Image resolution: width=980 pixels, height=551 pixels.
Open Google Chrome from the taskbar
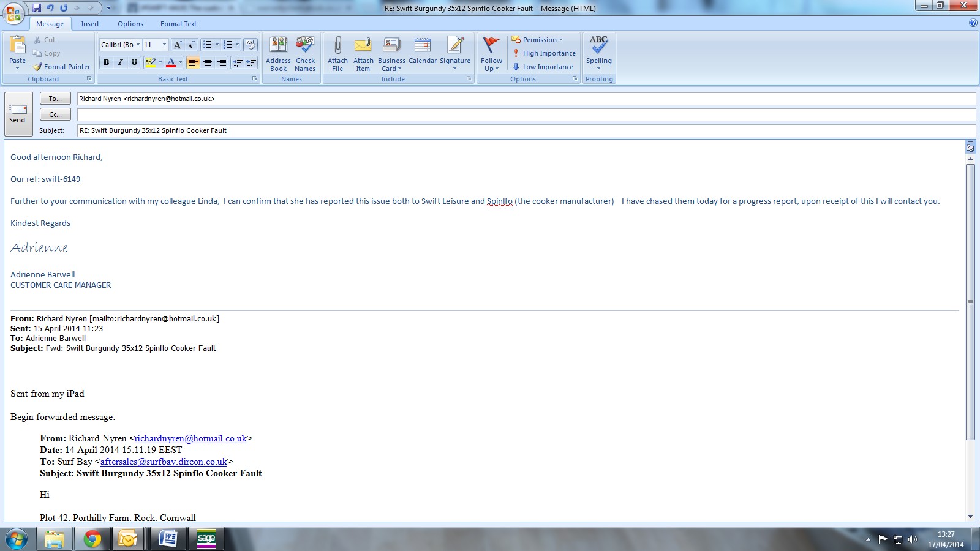(93, 539)
